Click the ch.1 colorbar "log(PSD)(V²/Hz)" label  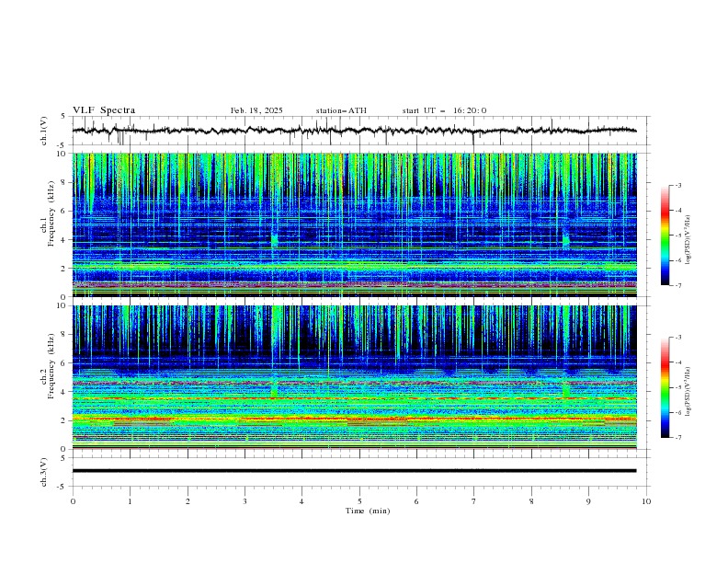coord(688,240)
